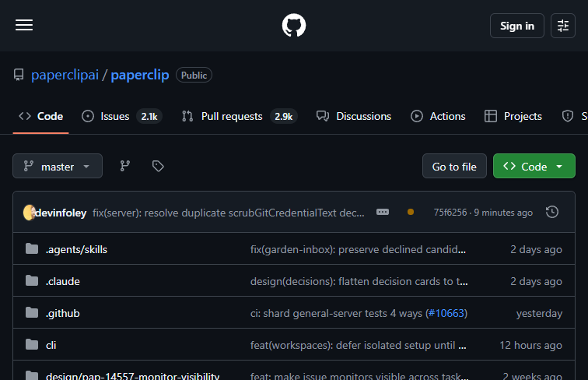
Task: Open the Pull requests tab
Action: 240,116
